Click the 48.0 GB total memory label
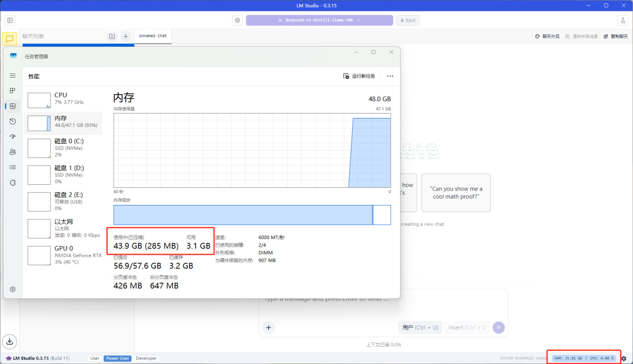633x364 pixels. pyautogui.click(x=379, y=99)
